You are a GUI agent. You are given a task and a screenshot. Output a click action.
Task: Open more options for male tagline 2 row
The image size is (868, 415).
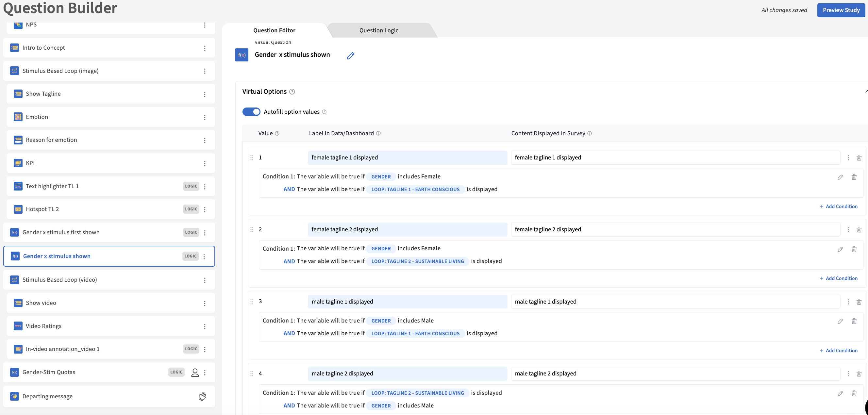pos(848,373)
